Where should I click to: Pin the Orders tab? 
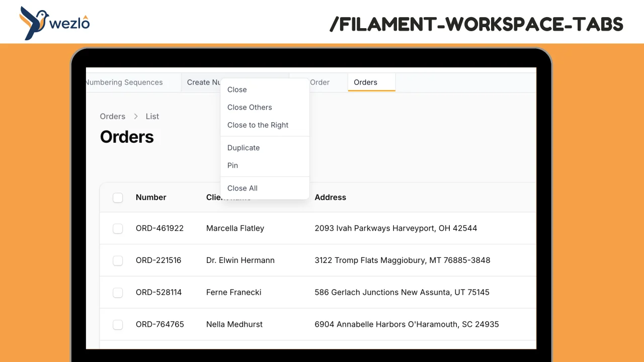click(x=232, y=165)
